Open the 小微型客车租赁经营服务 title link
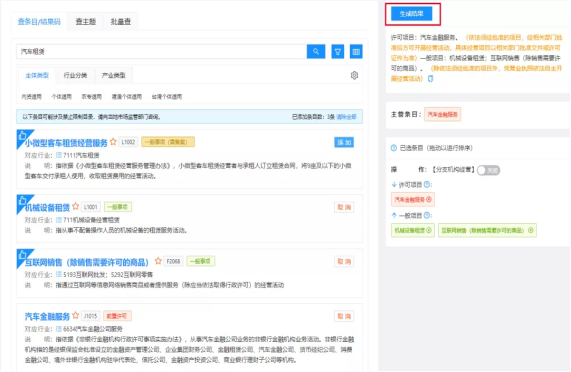Viewport: 571px width, 372px height. pyautogui.click(x=66, y=143)
